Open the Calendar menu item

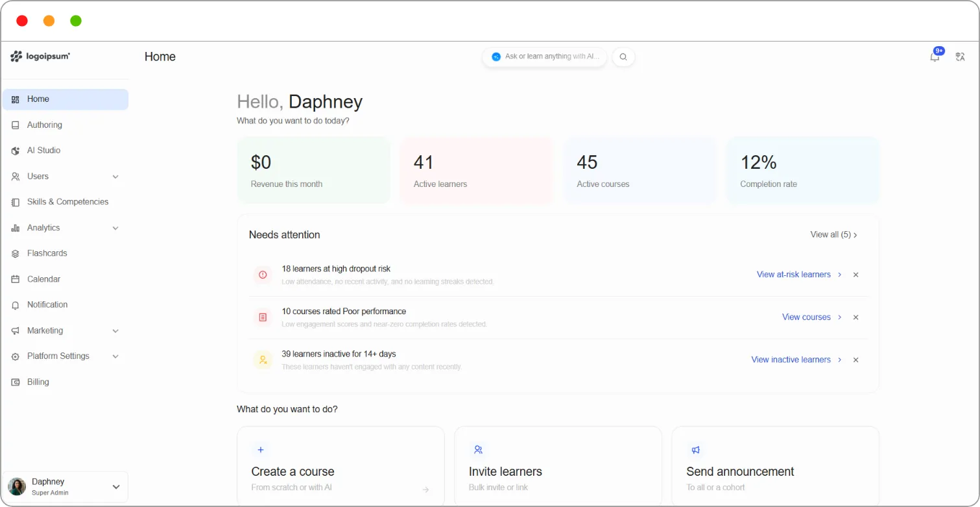66,279
